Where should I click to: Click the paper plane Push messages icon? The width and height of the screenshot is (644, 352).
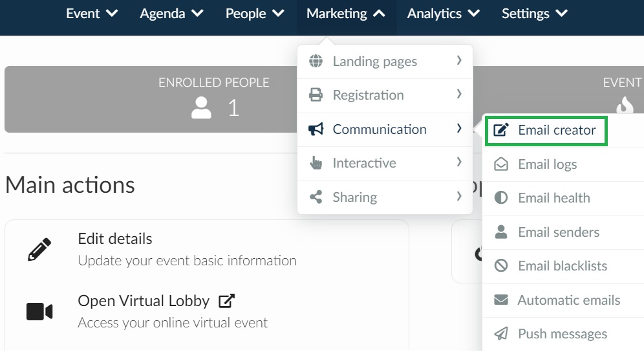[x=501, y=333]
